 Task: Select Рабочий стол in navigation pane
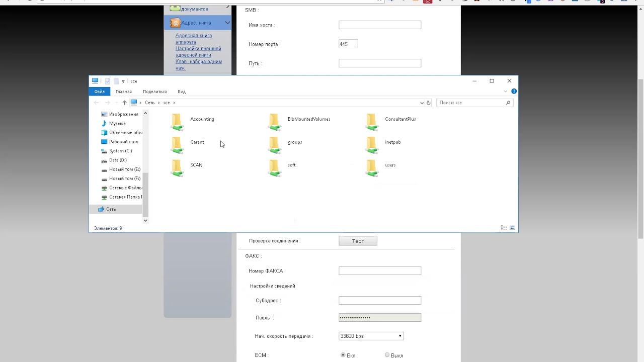[120, 142]
